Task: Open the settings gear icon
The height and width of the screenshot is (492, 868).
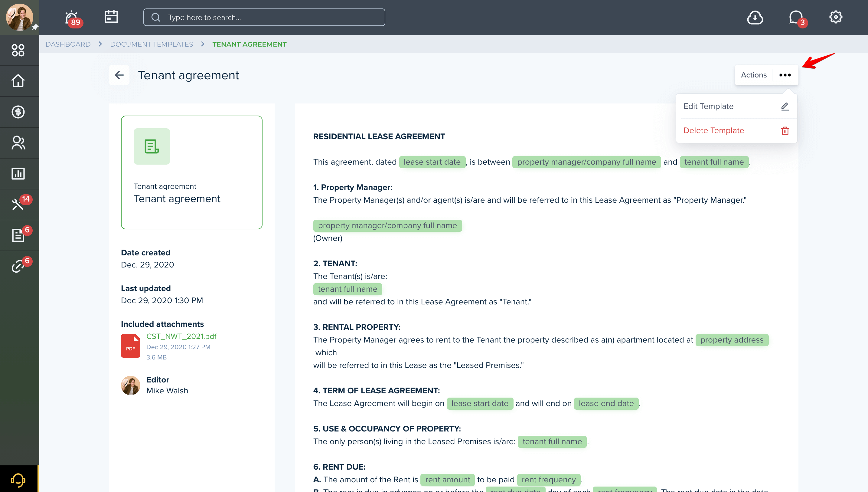Action: [836, 17]
